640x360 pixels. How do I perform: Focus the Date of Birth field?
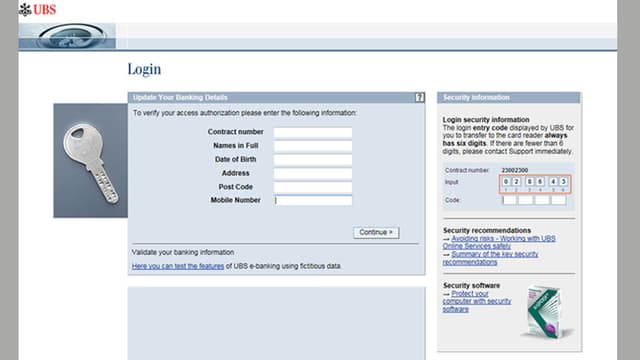(313, 160)
